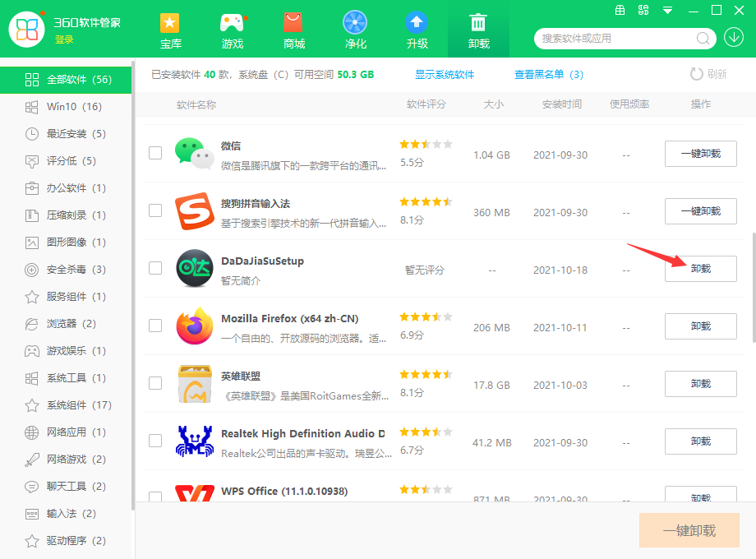This screenshot has width=756, height=559.
Task: Click the DaDaJiaSuSetup app icon
Action: [x=194, y=268]
